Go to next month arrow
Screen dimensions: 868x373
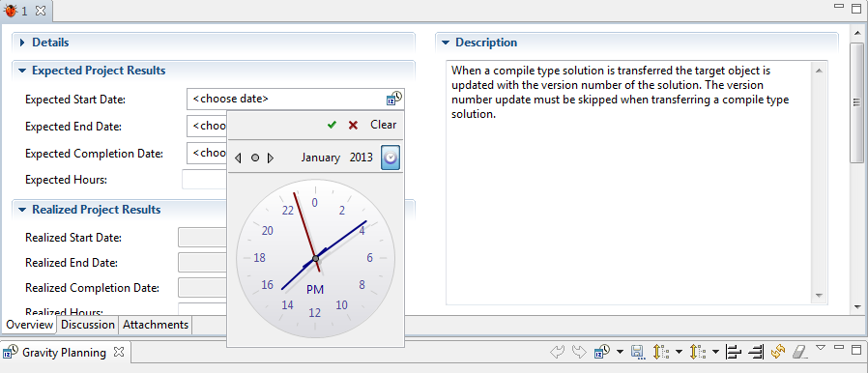(270, 158)
